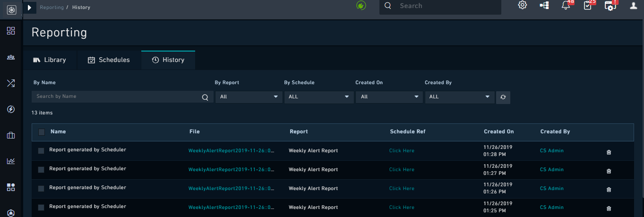The image size is (644, 217).
Task: Click the 13 items count label
Action: click(42, 113)
